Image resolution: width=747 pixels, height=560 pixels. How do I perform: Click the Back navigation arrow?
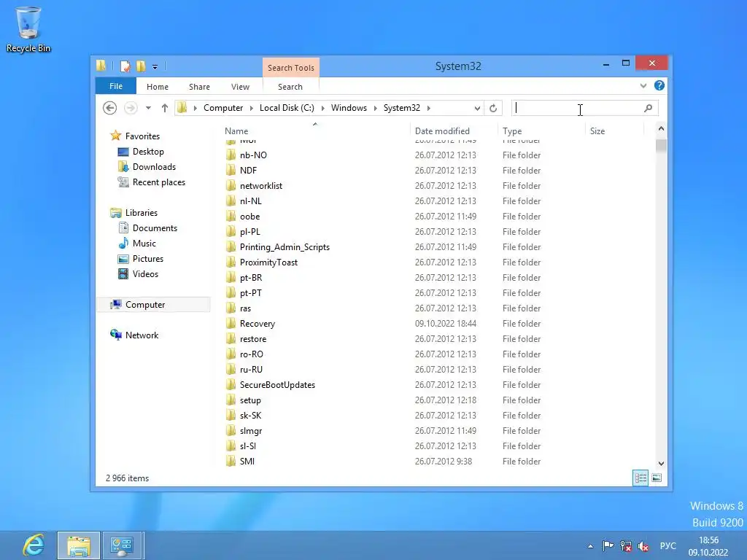coord(109,108)
